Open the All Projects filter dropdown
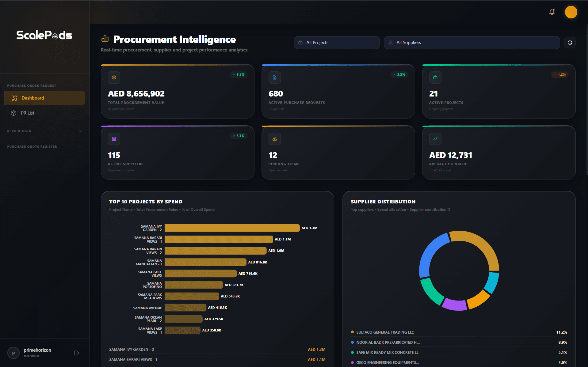588x367 pixels. (x=337, y=43)
